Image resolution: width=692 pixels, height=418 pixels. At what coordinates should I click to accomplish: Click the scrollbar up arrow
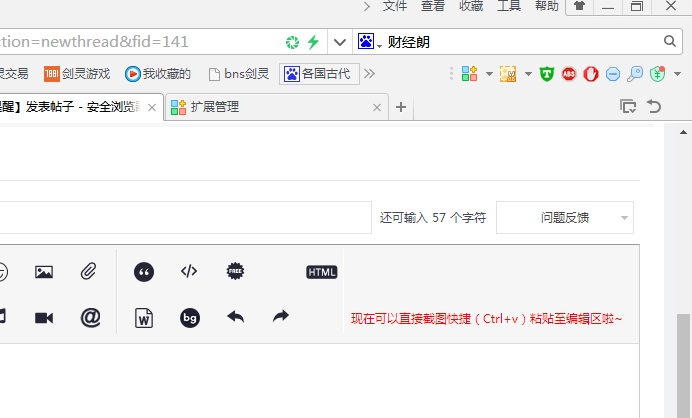[x=683, y=132]
